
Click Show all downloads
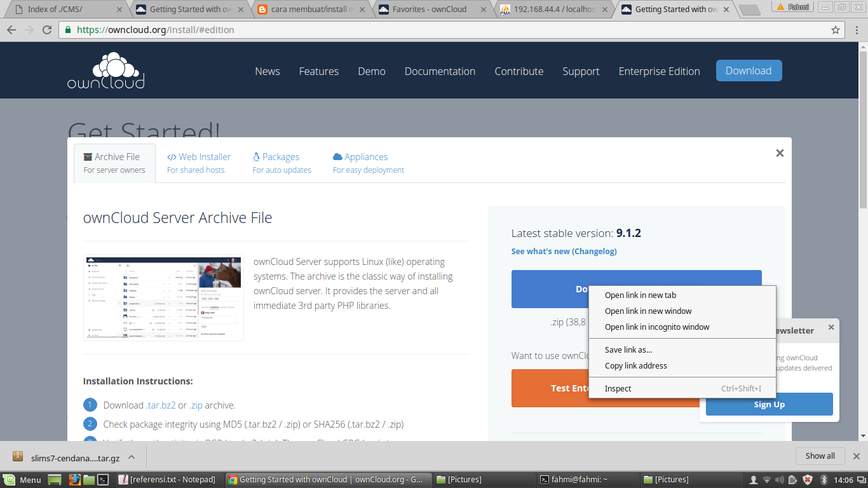pyautogui.click(x=820, y=456)
